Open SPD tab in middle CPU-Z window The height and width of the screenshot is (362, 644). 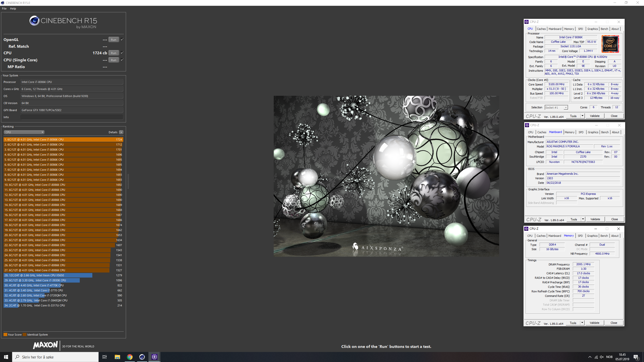point(581,132)
